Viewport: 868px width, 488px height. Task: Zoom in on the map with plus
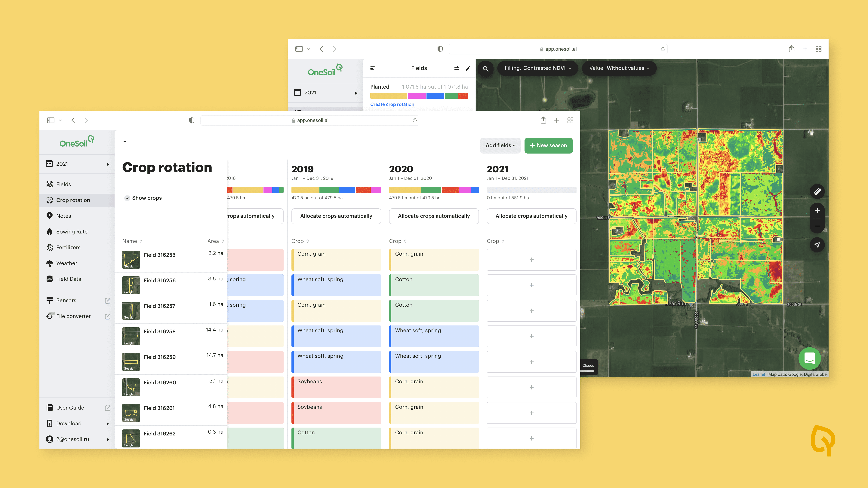(817, 210)
